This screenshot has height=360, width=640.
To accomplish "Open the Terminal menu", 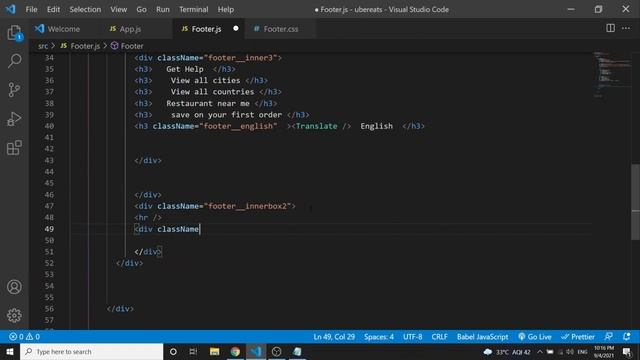I will tap(193, 9).
